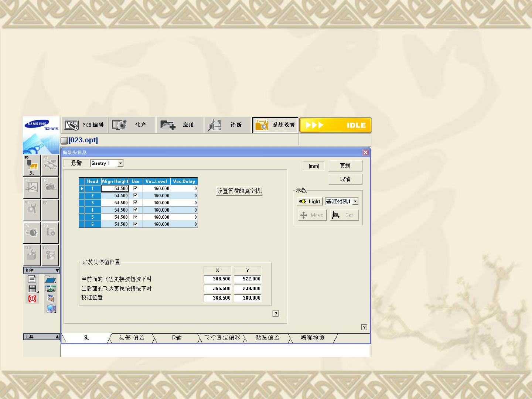Image resolution: width=532 pixels, height=399 pixels.
Task: Switch to the 头部 偏差 tab
Action: pyautogui.click(x=132, y=338)
